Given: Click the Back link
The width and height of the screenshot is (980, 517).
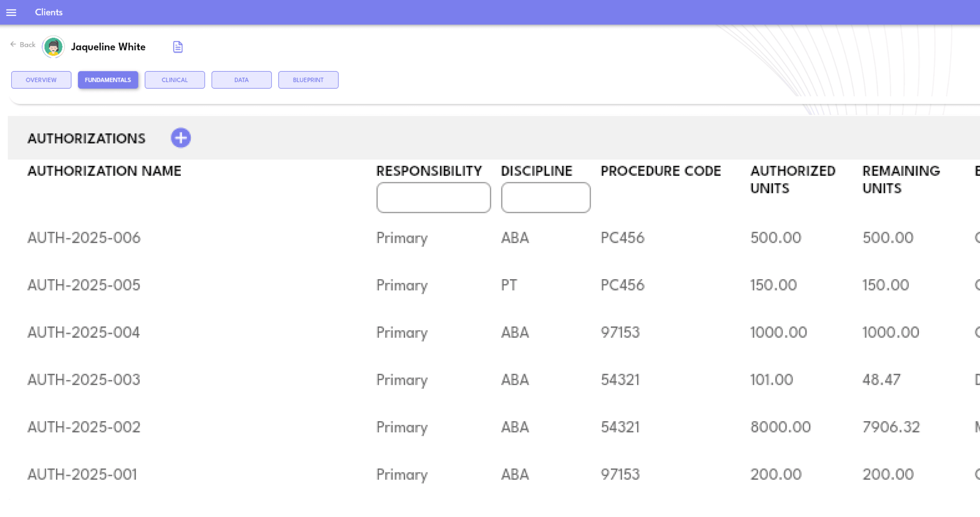Looking at the screenshot, I should pos(28,44).
